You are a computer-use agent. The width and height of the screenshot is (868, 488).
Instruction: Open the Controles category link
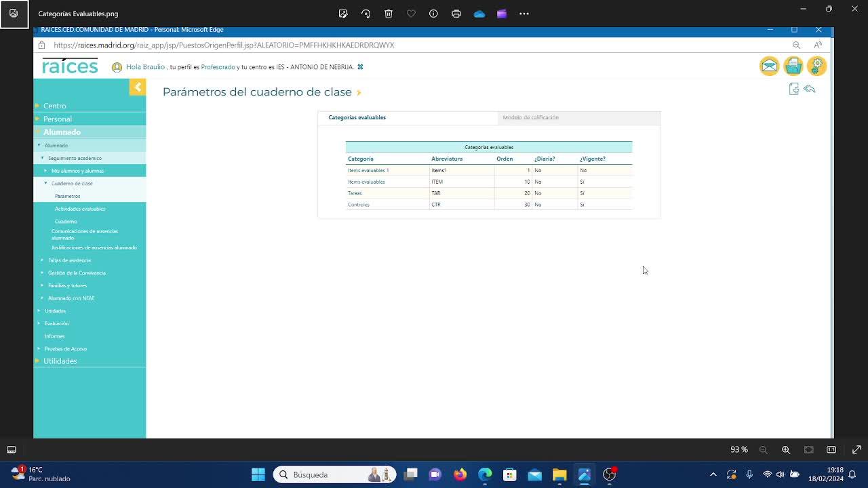click(359, 205)
